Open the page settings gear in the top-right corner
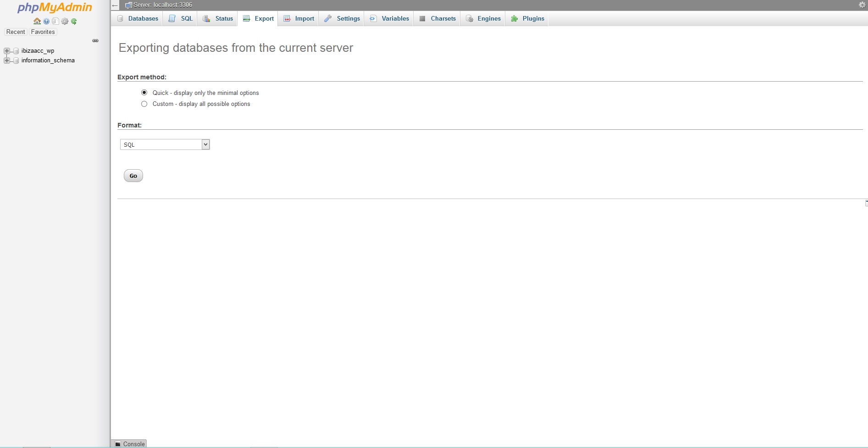Image resolution: width=868 pixels, height=448 pixels. point(862,5)
